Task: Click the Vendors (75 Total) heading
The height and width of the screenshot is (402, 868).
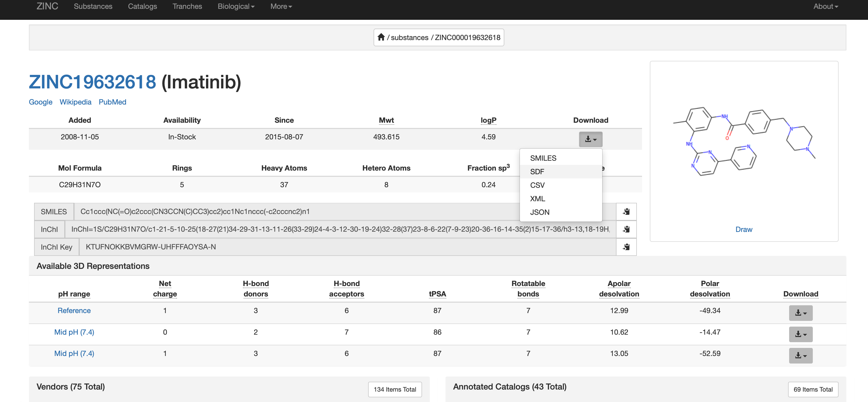Action: pyautogui.click(x=70, y=387)
